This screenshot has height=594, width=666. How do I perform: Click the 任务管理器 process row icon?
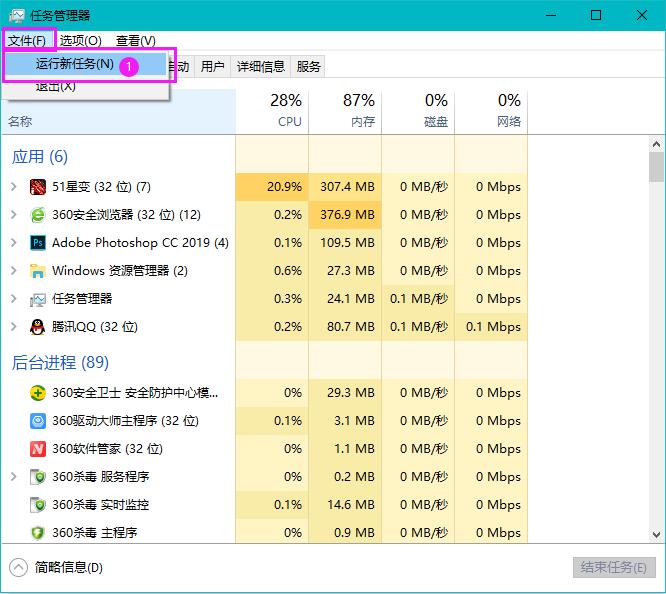click(x=38, y=300)
